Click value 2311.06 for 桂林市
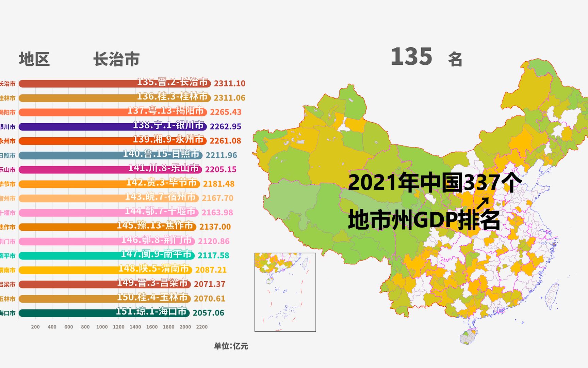This screenshot has width=588, height=368. 230,98
